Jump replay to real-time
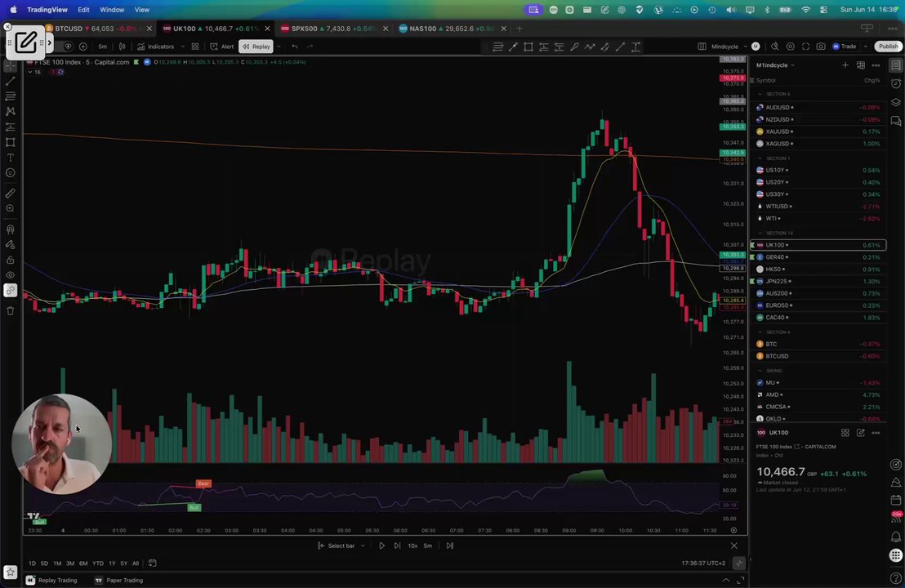Image resolution: width=905 pixels, height=588 pixels. point(449,546)
